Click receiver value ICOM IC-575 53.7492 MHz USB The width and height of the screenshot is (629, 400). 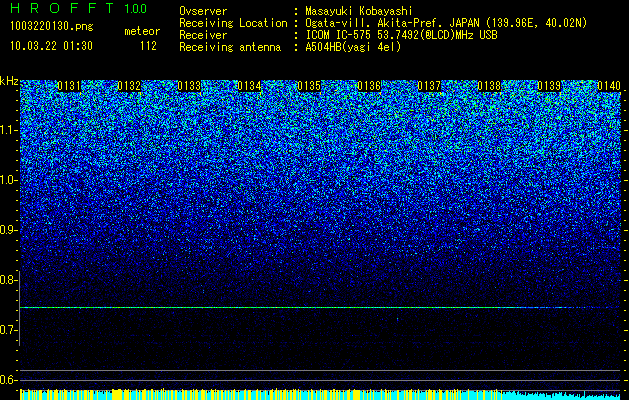401,35
